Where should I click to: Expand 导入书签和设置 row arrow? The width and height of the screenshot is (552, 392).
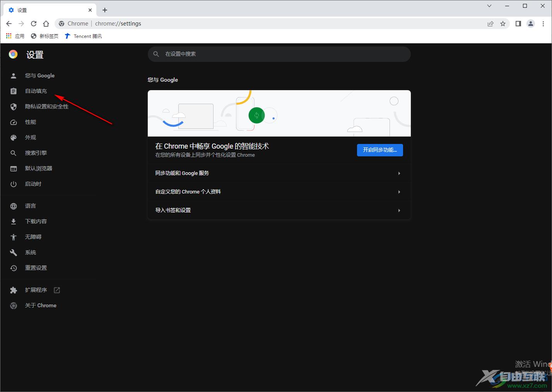pos(399,211)
